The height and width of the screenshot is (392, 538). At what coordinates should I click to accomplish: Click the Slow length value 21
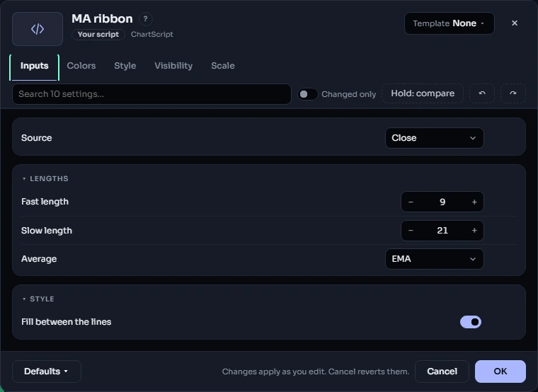coord(442,231)
